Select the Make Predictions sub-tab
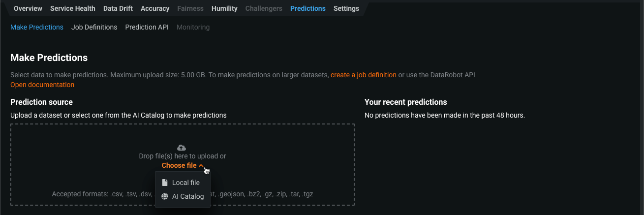This screenshot has height=215, width=644. click(37, 27)
